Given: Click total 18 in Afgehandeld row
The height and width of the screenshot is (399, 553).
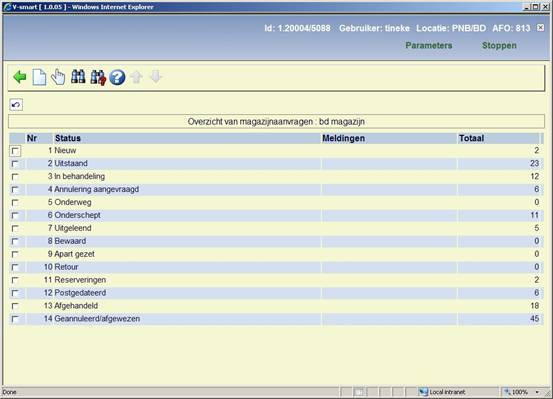Looking at the screenshot, I should (534, 306).
